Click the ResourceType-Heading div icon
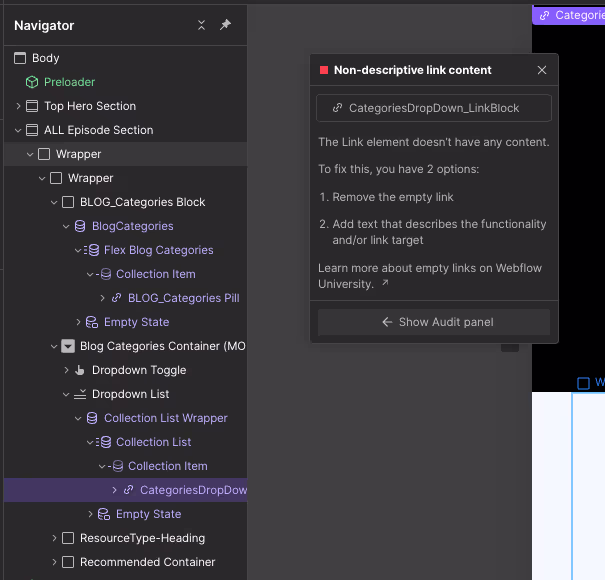Screen dimensions: 605x580 point(68,538)
